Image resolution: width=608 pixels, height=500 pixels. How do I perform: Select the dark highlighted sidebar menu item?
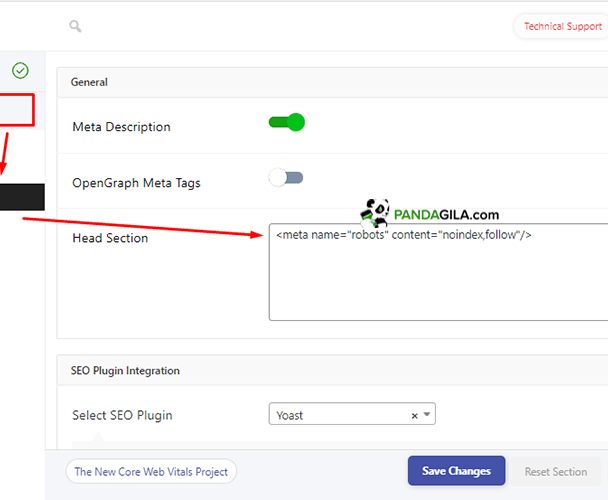22,196
